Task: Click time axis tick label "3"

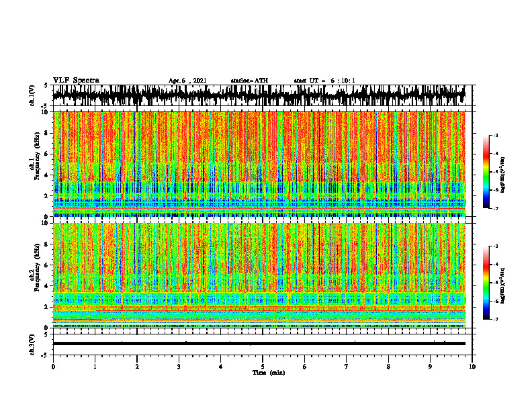Action: [x=179, y=367]
